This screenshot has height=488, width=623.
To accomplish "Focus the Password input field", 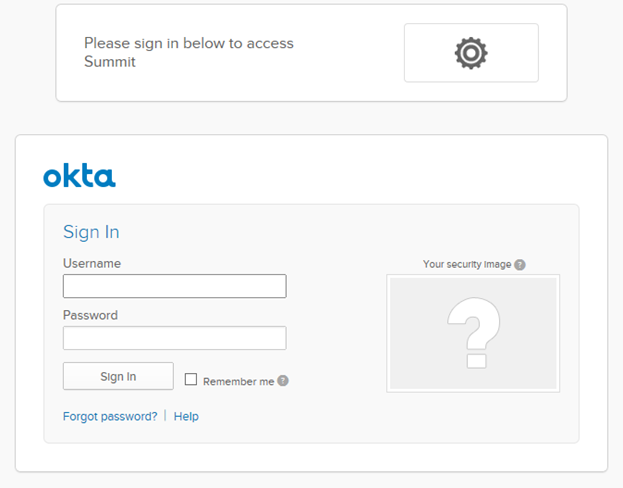I will pos(174,338).
